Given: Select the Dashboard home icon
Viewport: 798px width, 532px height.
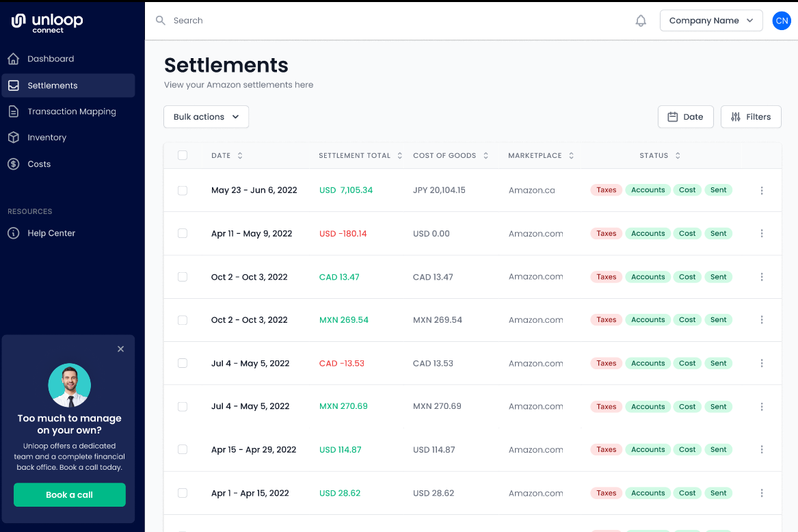Looking at the screenshot, I should tap(14, 59).
